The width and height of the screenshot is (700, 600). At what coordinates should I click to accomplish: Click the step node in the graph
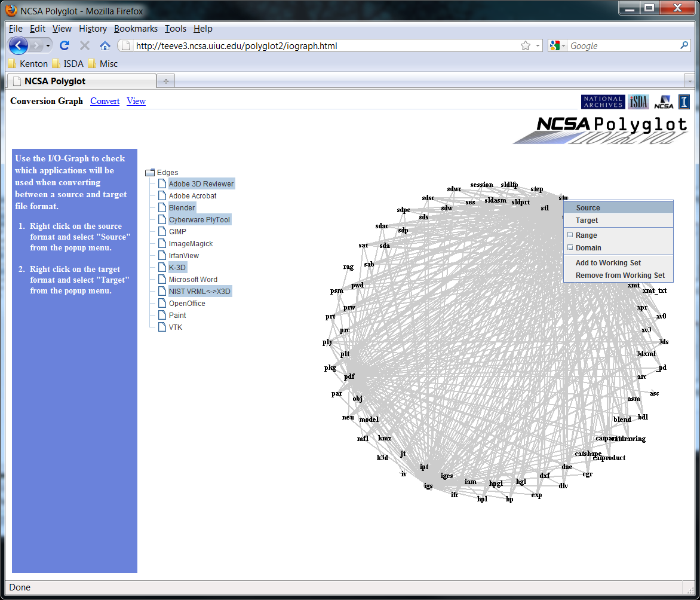point(536,189)
